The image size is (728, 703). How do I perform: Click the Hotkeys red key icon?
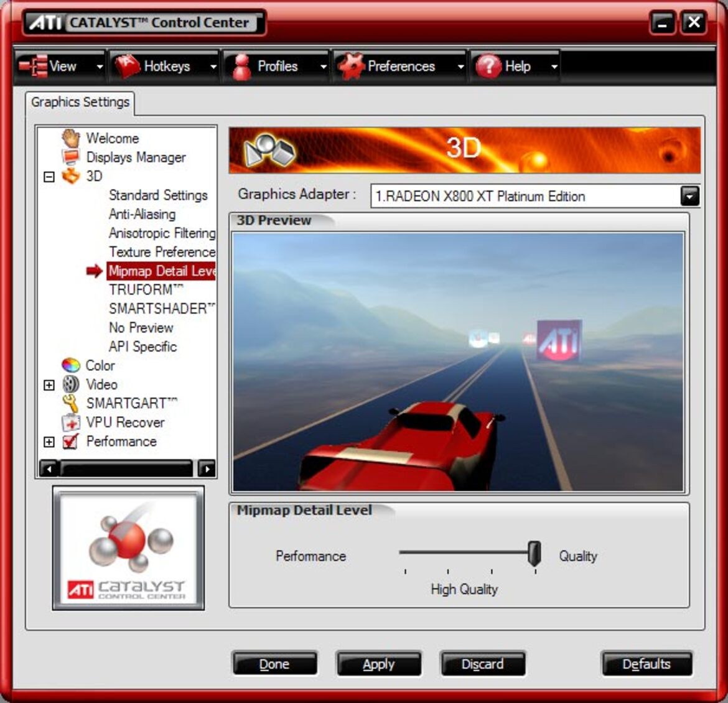click(127, 66)
